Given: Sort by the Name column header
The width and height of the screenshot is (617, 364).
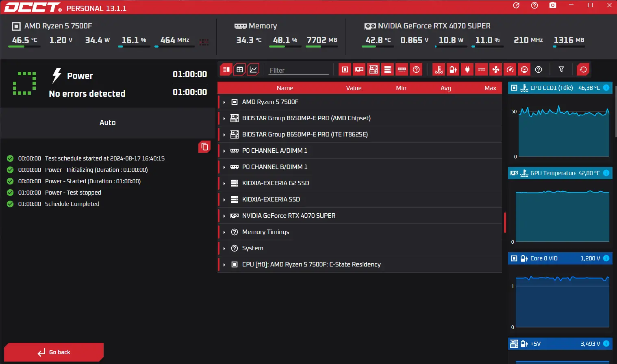Looking at the screenshot, I should click(285, 88).
